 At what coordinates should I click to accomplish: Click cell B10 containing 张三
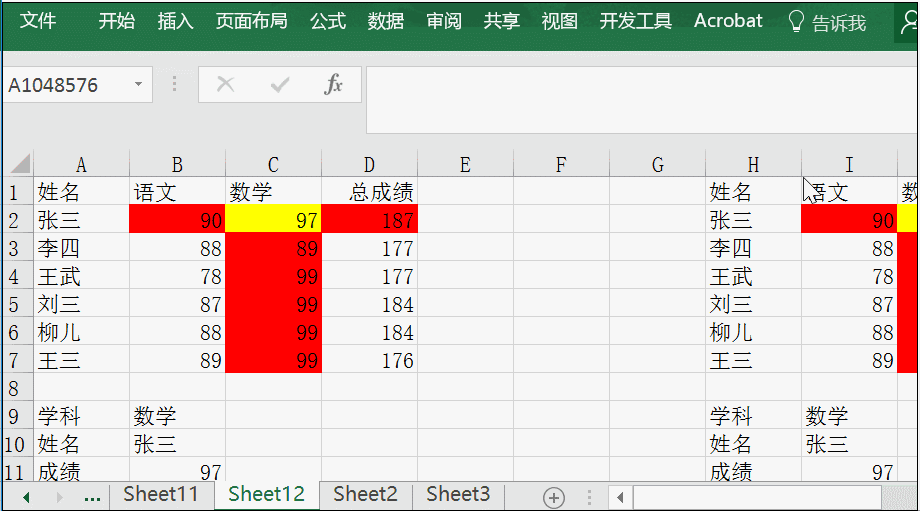click(x=177, y=444)
